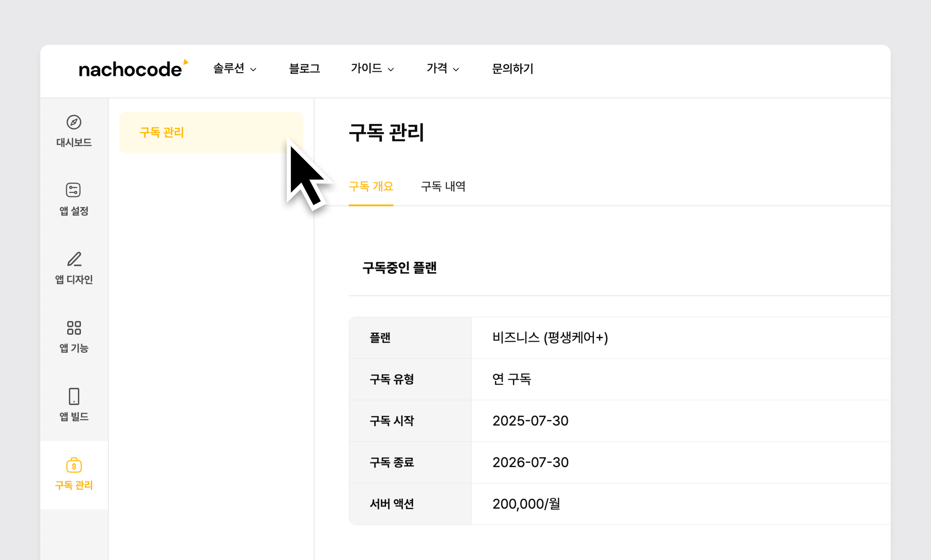Click the 앱 빌드 sidebar label
The height and width of the screenshot is (560, 931).
pos(74,417)
